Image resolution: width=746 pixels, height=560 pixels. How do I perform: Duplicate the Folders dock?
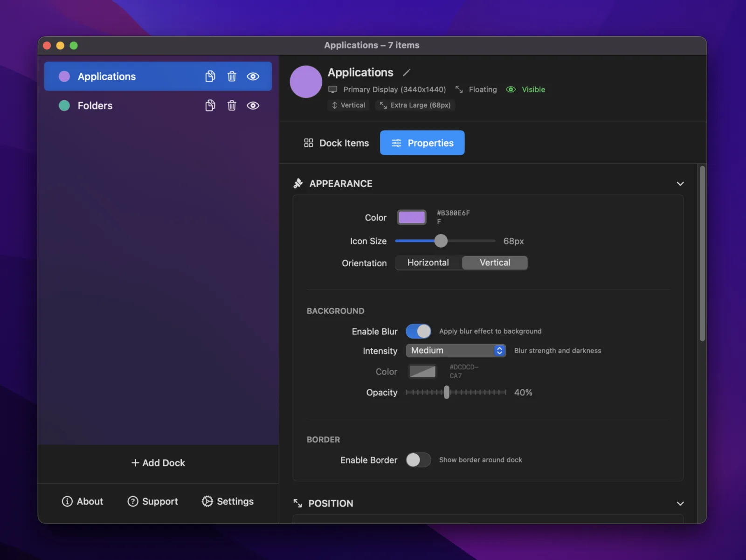(x=210, y=105)
